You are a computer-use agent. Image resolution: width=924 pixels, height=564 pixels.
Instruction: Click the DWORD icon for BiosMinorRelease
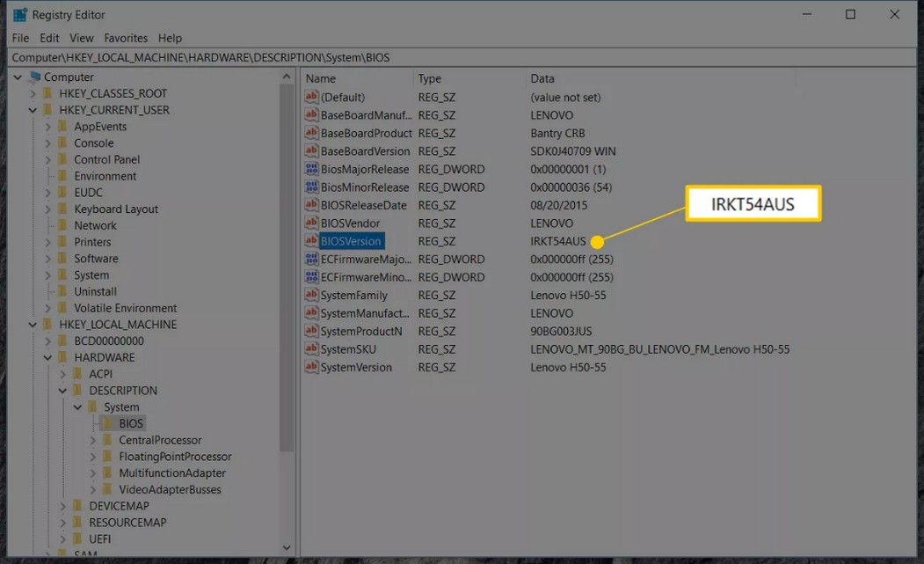(x=311, y=187)
